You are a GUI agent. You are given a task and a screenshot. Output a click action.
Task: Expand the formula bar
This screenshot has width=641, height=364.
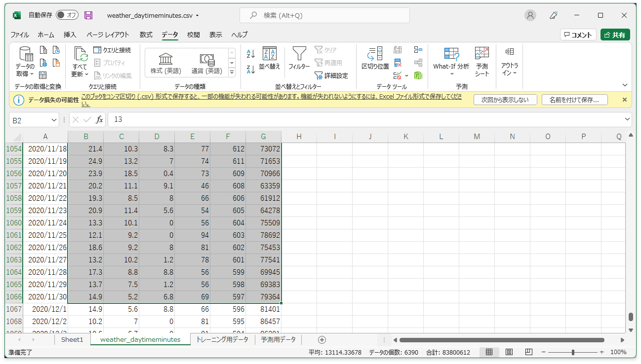[628, 119]
